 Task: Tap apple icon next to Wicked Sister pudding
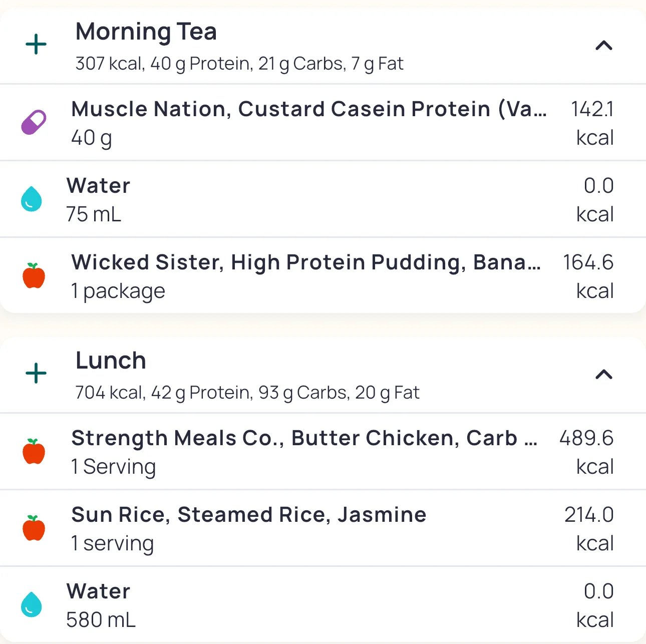coord(34,275)
